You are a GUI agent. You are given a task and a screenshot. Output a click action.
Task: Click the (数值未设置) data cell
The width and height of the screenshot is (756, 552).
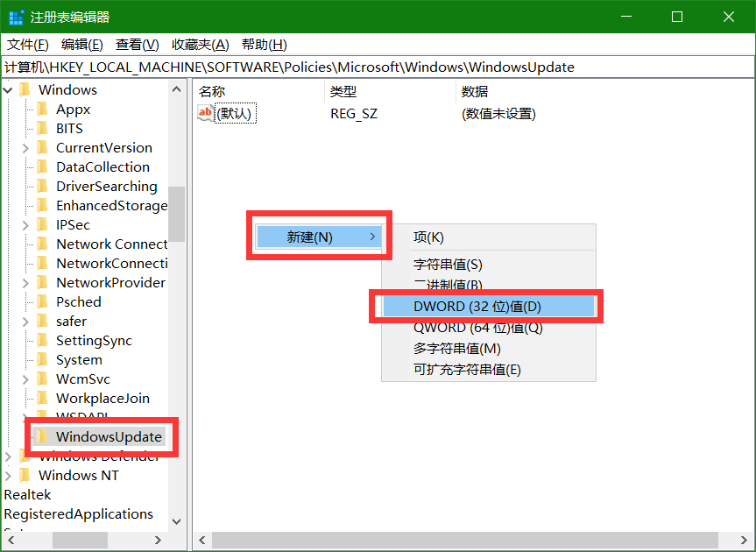pyautogui.click(x=498, y=114)
